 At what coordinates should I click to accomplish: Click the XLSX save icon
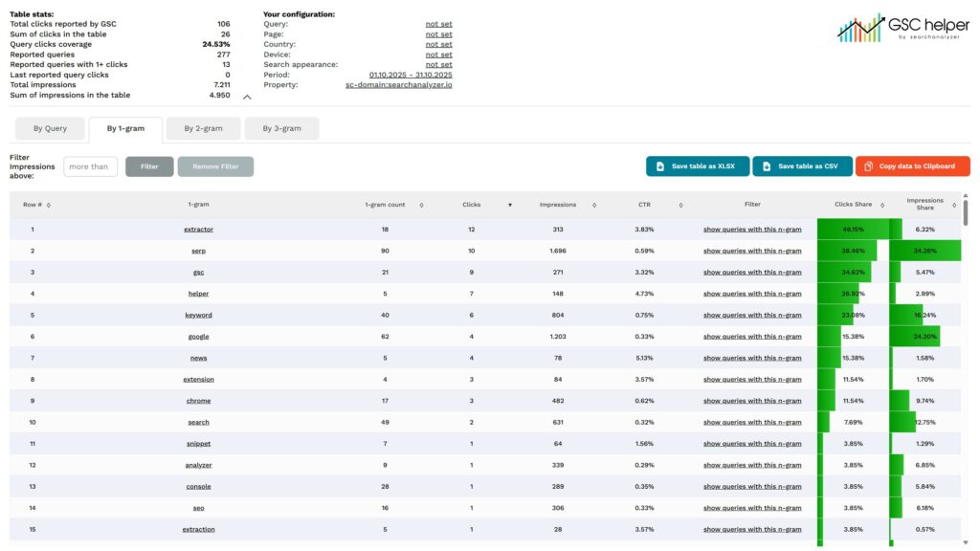660,166
